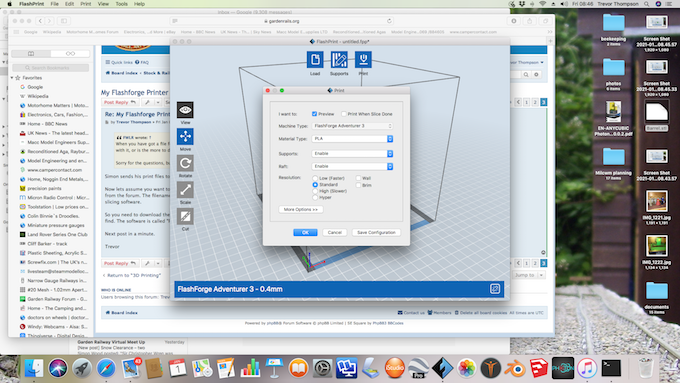Screen dimensions: 680x383
Task: Open the Help menu
Action: (139, 4)
